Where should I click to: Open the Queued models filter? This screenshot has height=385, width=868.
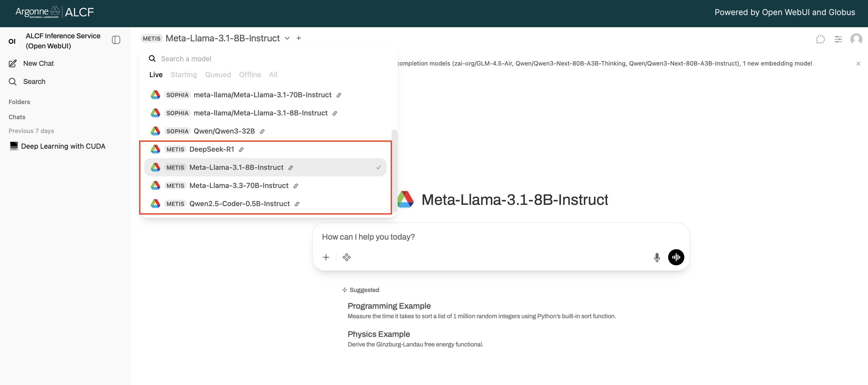coord(218,74)
